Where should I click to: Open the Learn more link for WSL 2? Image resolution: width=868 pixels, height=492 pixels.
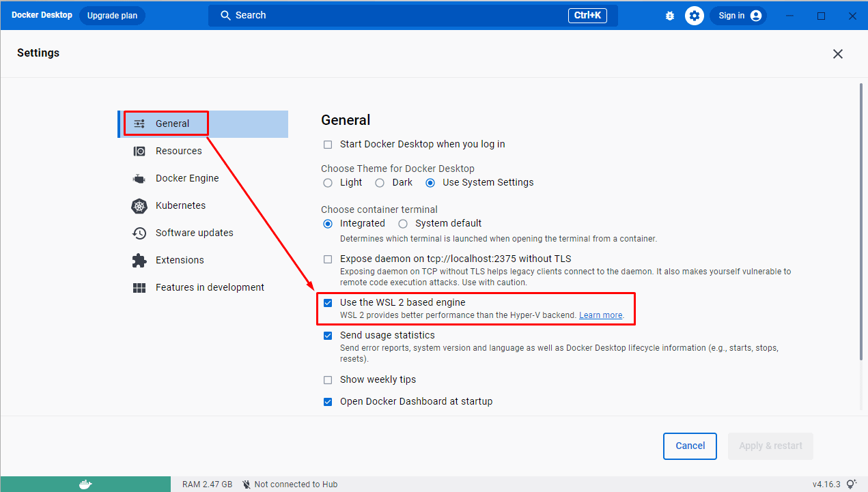[601, 315]
